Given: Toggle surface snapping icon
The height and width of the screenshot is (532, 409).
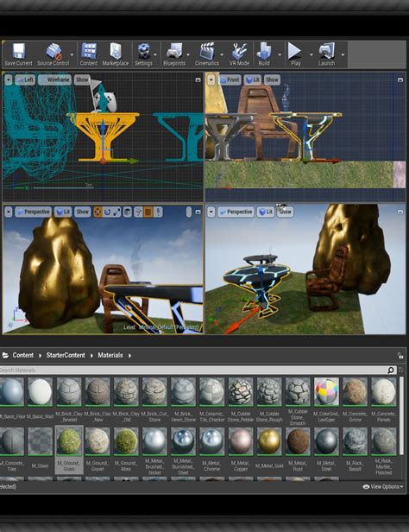Looking at the screenshot, I should click(x=138, y=212).
